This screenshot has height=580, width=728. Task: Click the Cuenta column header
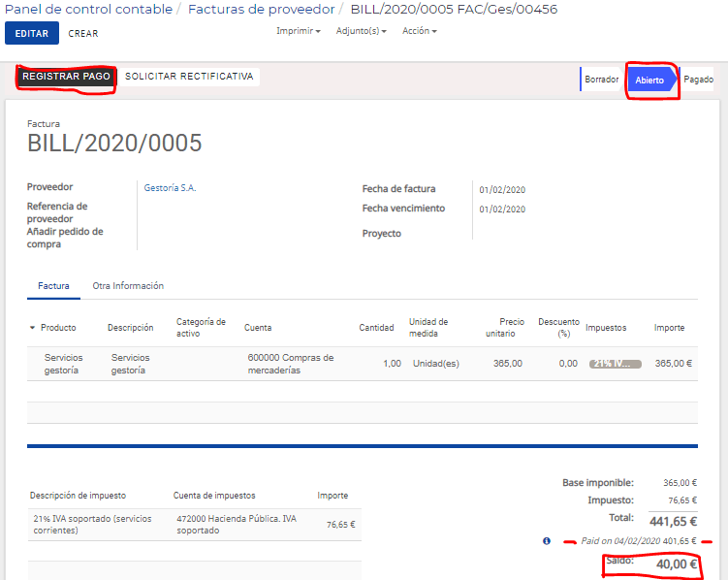tap(258, 328)
